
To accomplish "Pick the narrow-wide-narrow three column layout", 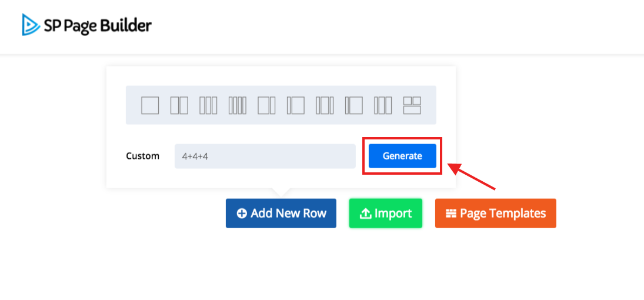I will (x=325, y=105).
